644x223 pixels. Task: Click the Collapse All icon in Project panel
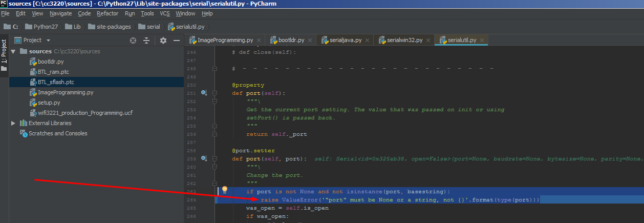point(146,40)
